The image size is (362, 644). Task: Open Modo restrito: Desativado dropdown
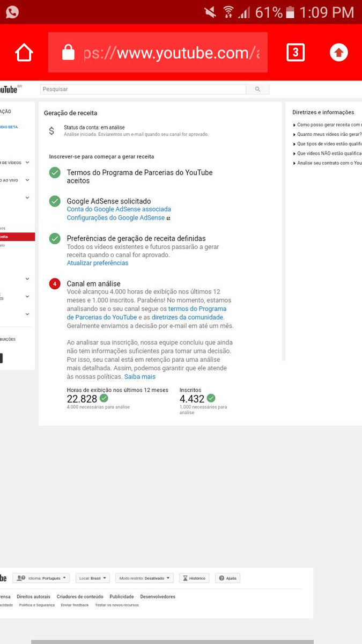click(x=144, y=578)
